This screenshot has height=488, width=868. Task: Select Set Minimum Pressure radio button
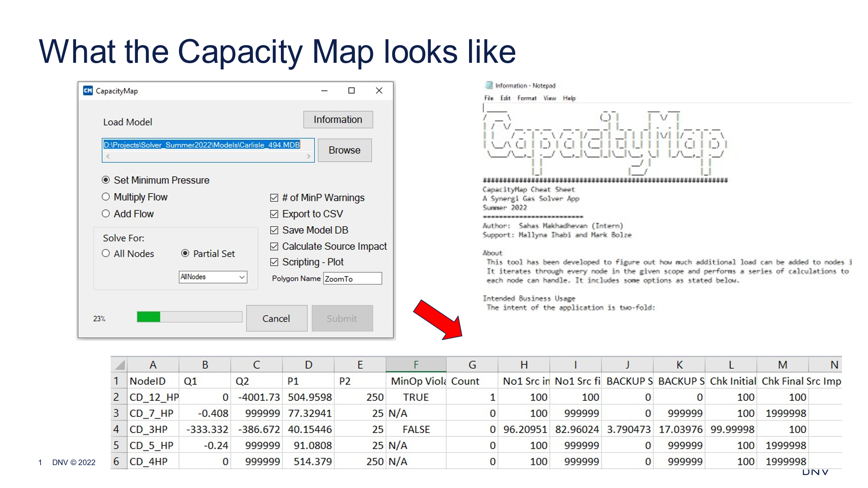coord(106,180)
